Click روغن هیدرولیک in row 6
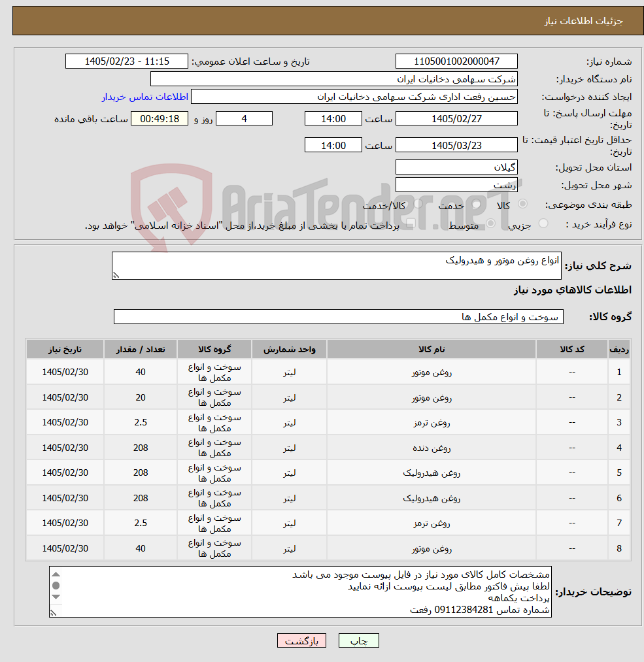Screen dimensions: 644x662 (x=432, y=498)
